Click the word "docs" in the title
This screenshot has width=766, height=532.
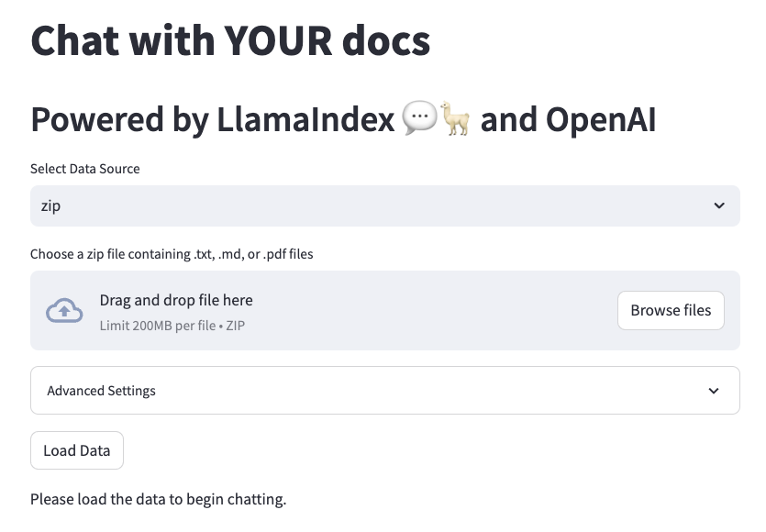click(x=387, y=40)
